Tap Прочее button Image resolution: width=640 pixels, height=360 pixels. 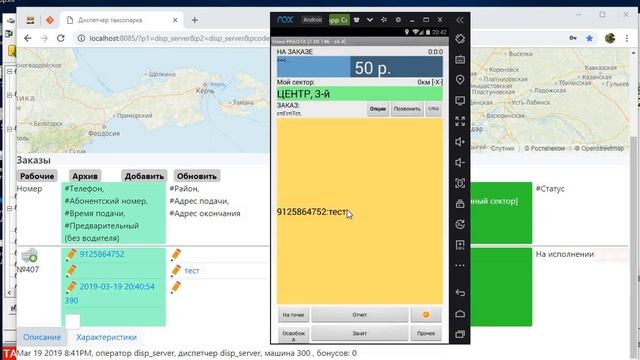426,333
